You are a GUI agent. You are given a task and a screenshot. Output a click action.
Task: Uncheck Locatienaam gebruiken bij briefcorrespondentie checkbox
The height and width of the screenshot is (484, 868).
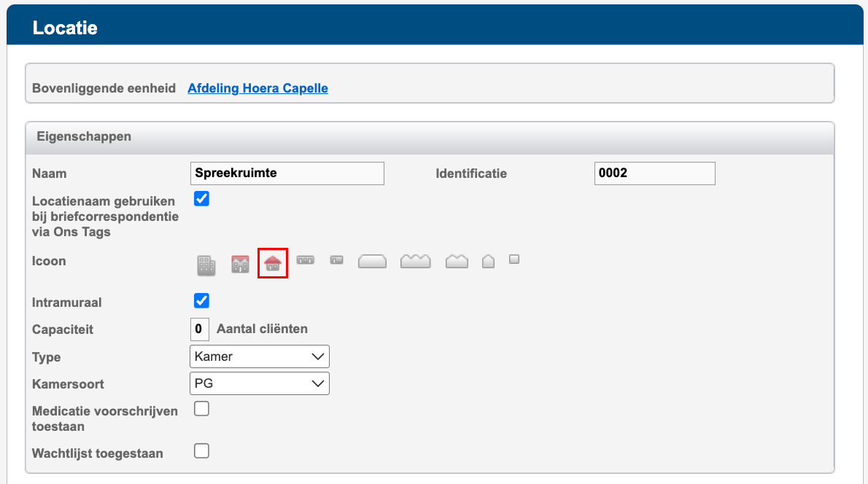pyautogui.click(x=201, y=198)
